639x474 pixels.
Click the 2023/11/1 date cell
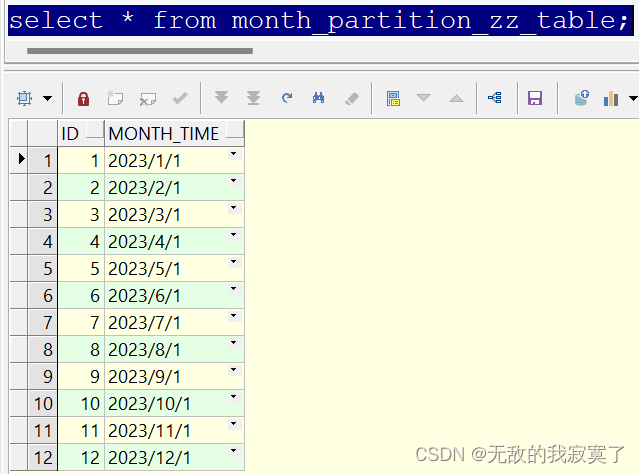point(174,430)
